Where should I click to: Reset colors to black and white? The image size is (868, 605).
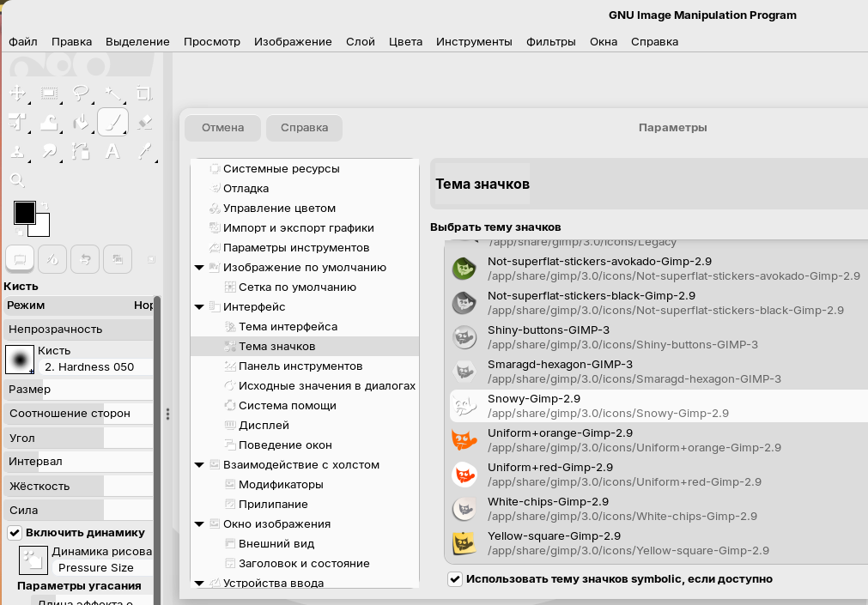click(19, 232)
